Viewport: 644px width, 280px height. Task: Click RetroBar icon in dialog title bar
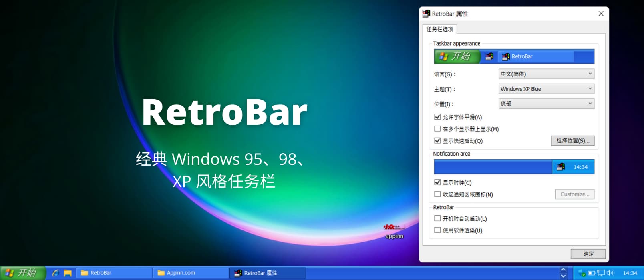tap(426, 14)
